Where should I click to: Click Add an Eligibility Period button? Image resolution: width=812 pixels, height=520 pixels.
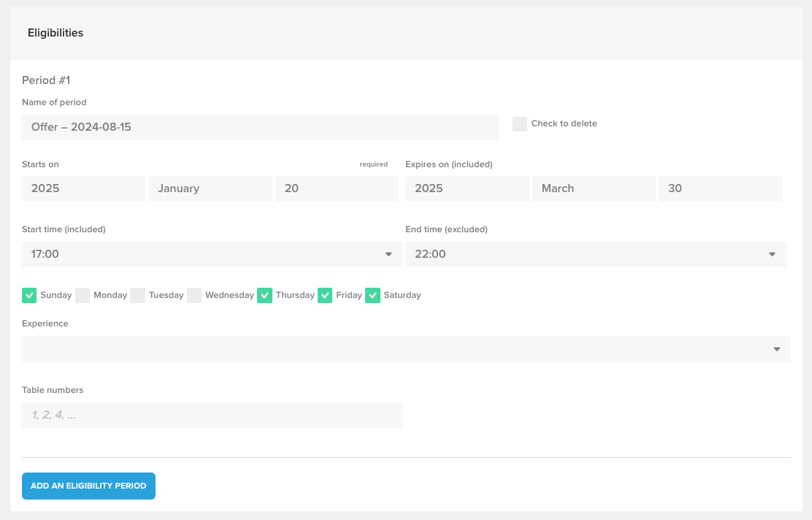click(88, 486)
